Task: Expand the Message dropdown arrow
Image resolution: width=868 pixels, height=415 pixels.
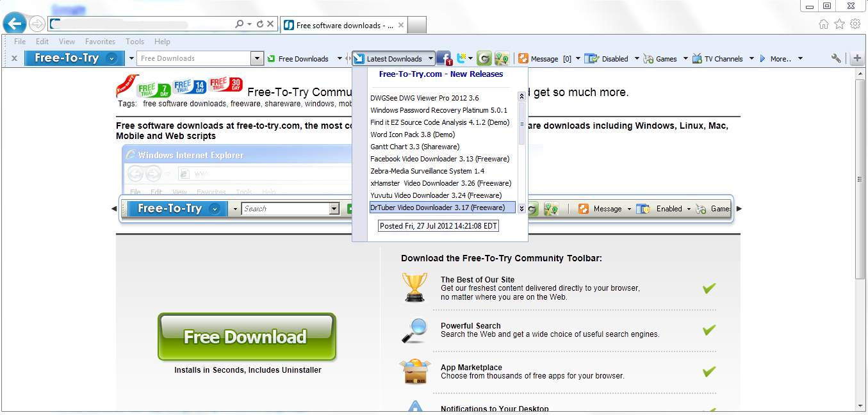Action: [x=578, y=59]
